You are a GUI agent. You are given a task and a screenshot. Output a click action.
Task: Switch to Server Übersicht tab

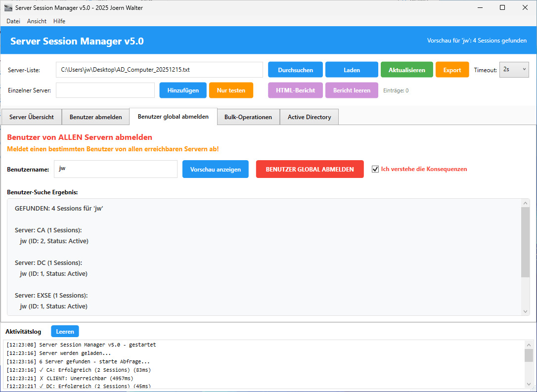pyautogui.click(x=32, y=117)
